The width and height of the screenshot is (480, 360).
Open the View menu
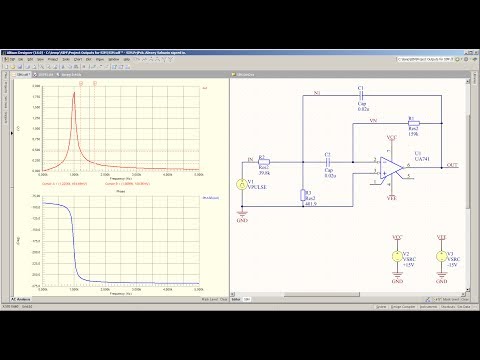(x=40, y=59)
